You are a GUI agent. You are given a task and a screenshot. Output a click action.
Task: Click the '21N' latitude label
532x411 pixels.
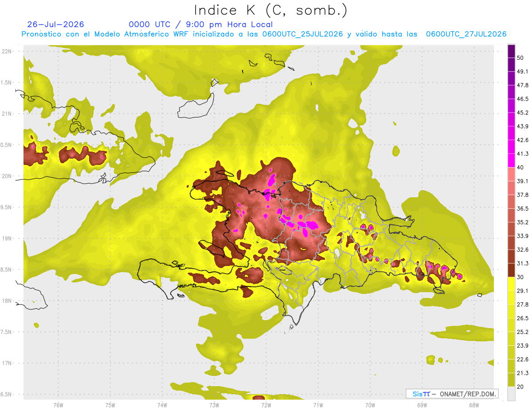(7, 114)
